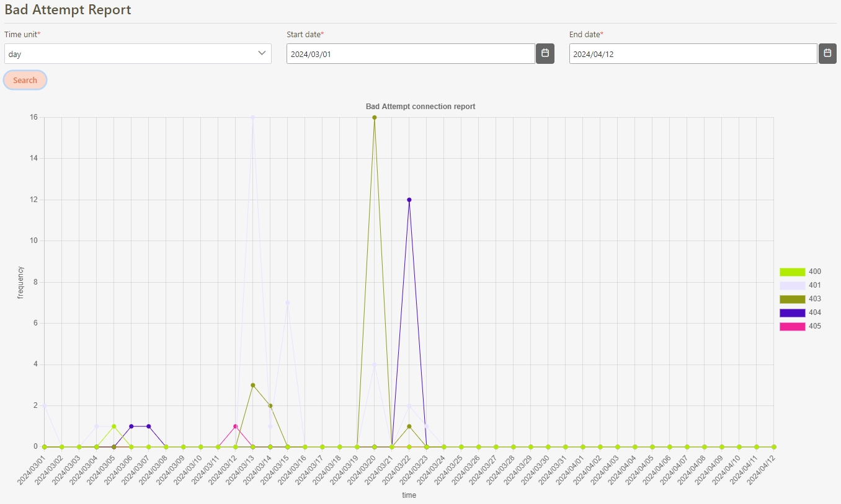841x504 pixels.
Task: Click the End date input field
Action: [x=693, y=54]
